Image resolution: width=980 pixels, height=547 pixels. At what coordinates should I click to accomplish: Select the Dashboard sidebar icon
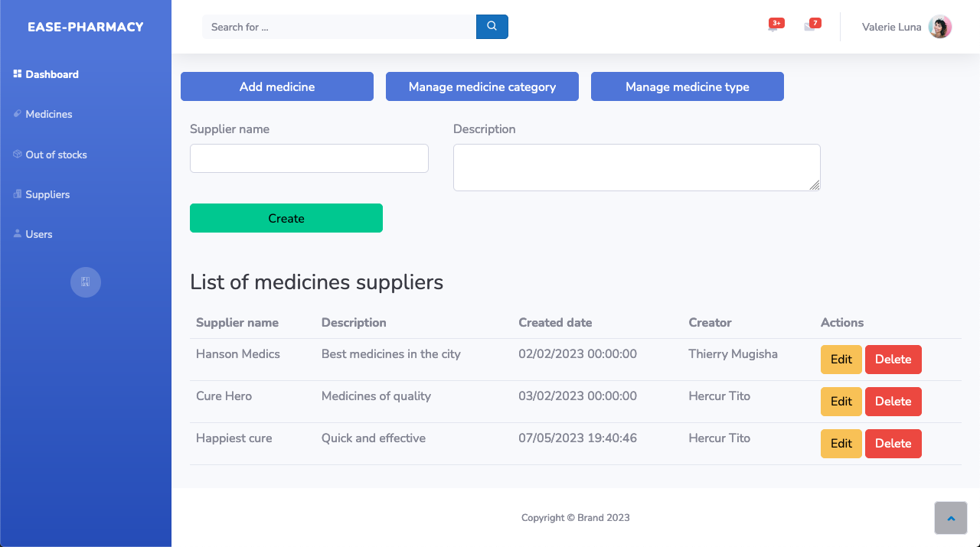click(15, 73)
